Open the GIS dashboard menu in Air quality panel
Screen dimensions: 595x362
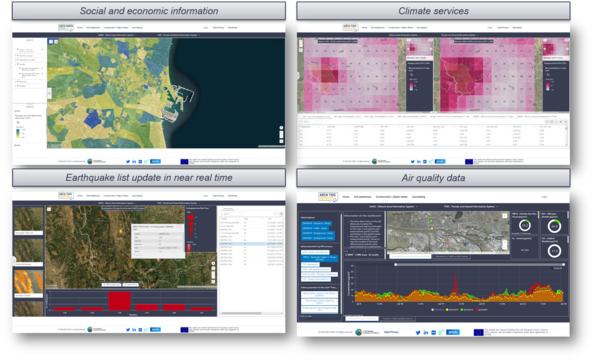pyautogui.click(x=362, y=197)
